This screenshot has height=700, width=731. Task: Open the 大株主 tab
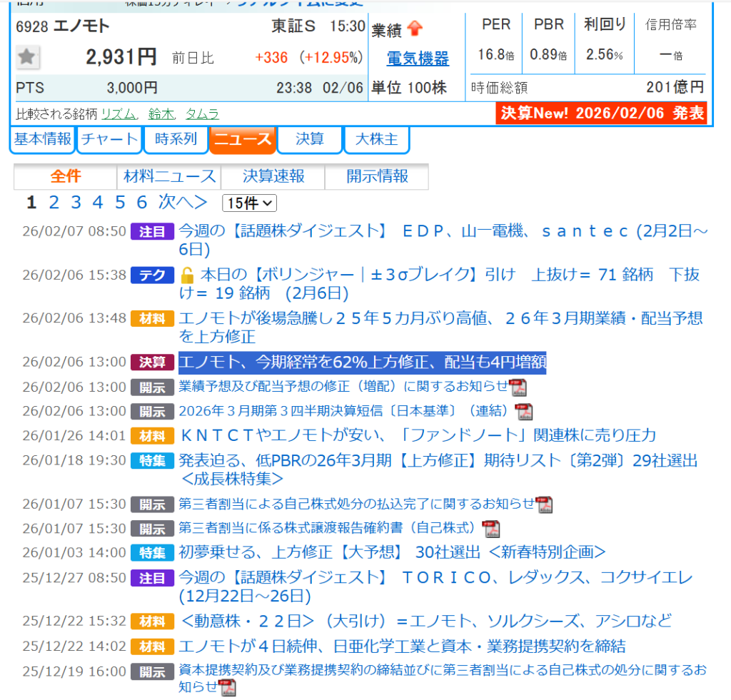(x=376, y=139)
